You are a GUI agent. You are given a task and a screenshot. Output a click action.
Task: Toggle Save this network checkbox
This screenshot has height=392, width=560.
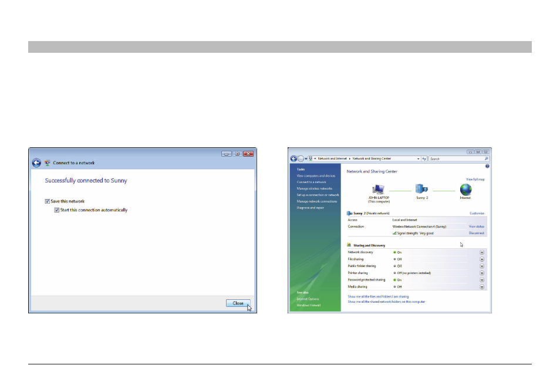tap(47, 201)
